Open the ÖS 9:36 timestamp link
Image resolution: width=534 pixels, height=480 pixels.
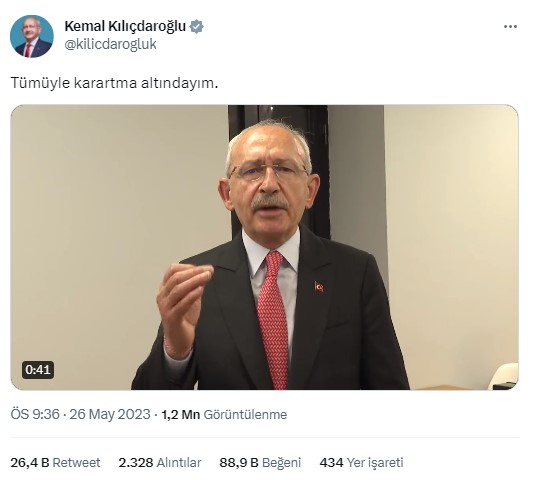point(35,414)
